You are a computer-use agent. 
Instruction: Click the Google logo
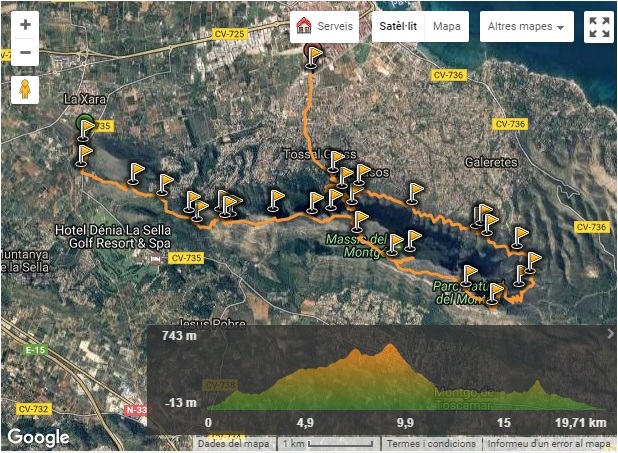coord(38,438)
